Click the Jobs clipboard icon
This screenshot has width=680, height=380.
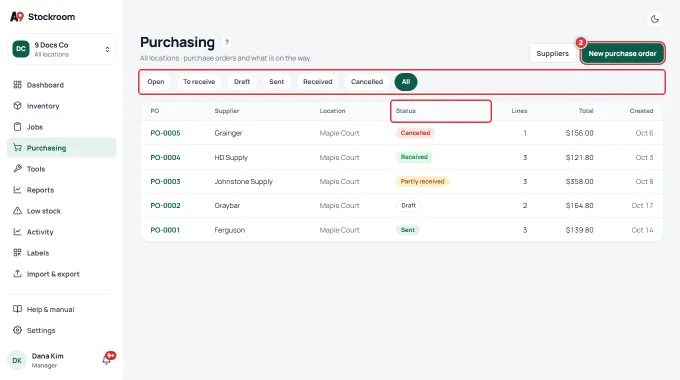click(17, 127)
